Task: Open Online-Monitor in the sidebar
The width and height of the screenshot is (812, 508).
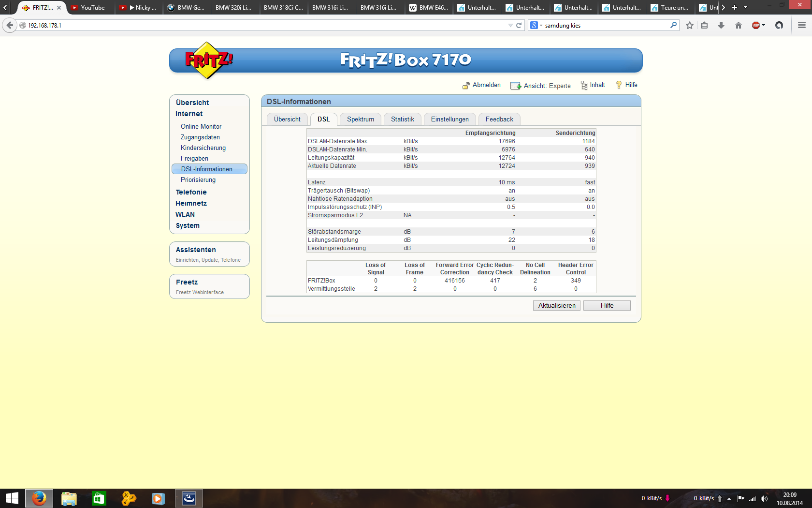Action: click(x=201, y=126)
